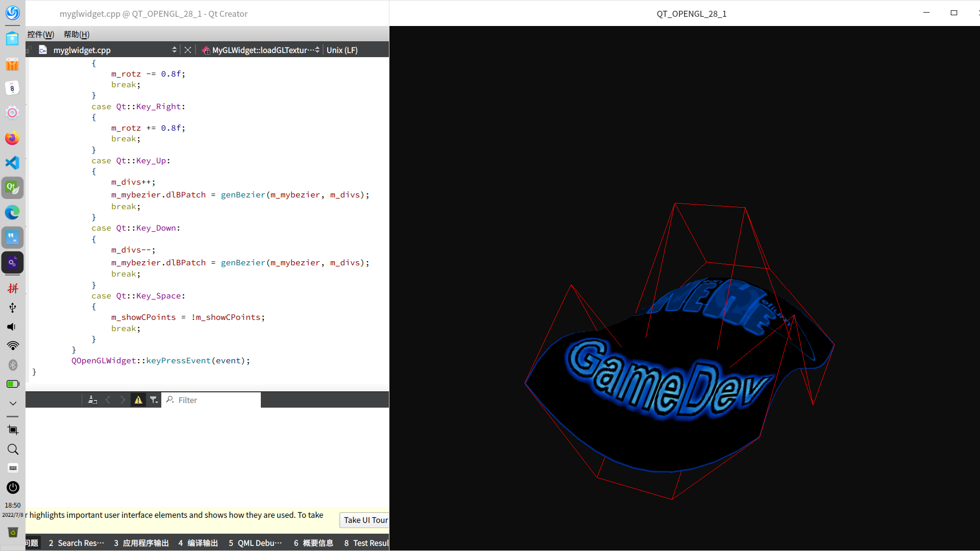Open the filter categories funnel dropdown

coord(154,400)
